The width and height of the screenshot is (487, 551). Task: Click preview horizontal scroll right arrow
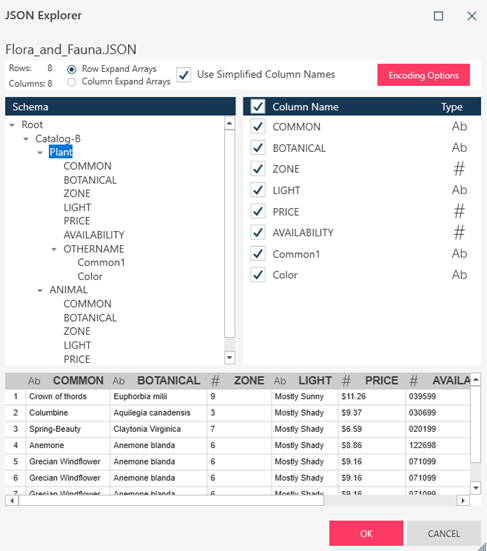click(463, 500)
